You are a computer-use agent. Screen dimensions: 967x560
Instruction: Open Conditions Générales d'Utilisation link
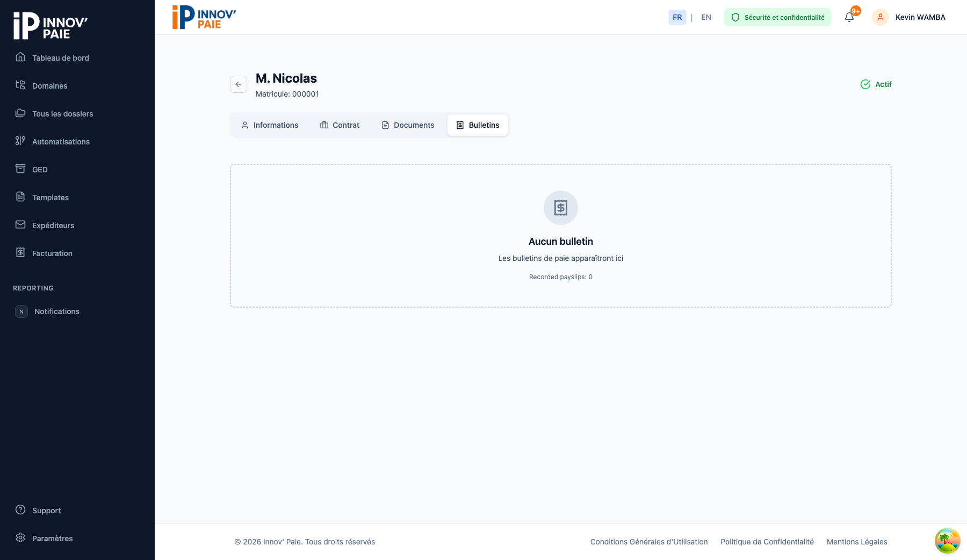click(648, 542)
